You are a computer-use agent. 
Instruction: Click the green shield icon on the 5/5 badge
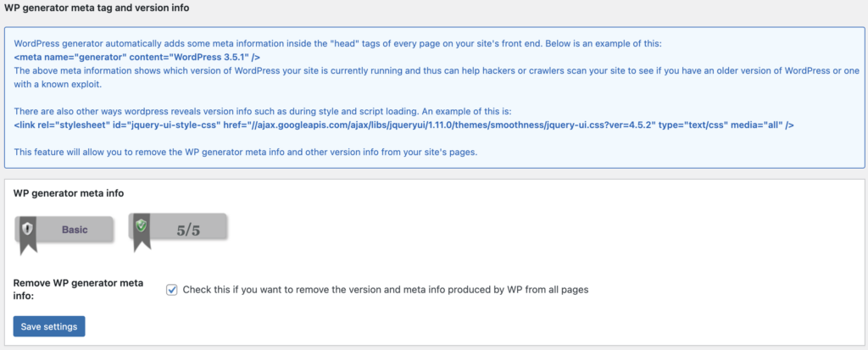[x=142, y=226]
